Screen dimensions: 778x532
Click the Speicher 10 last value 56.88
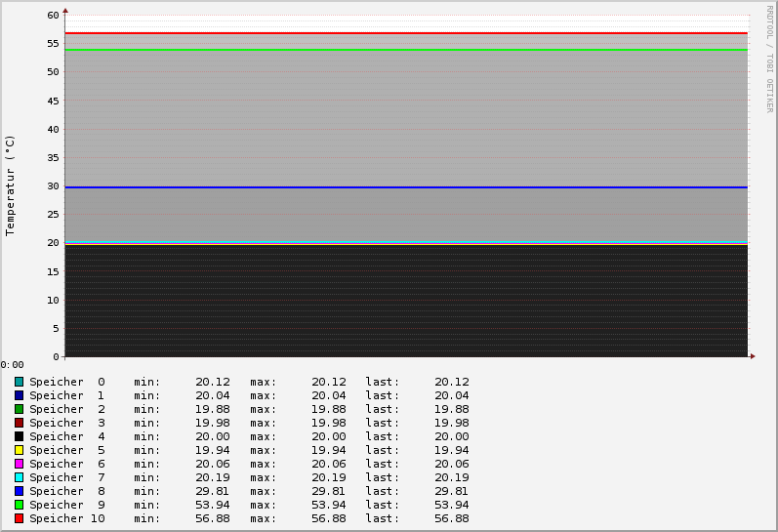click(x=451, y=518)
